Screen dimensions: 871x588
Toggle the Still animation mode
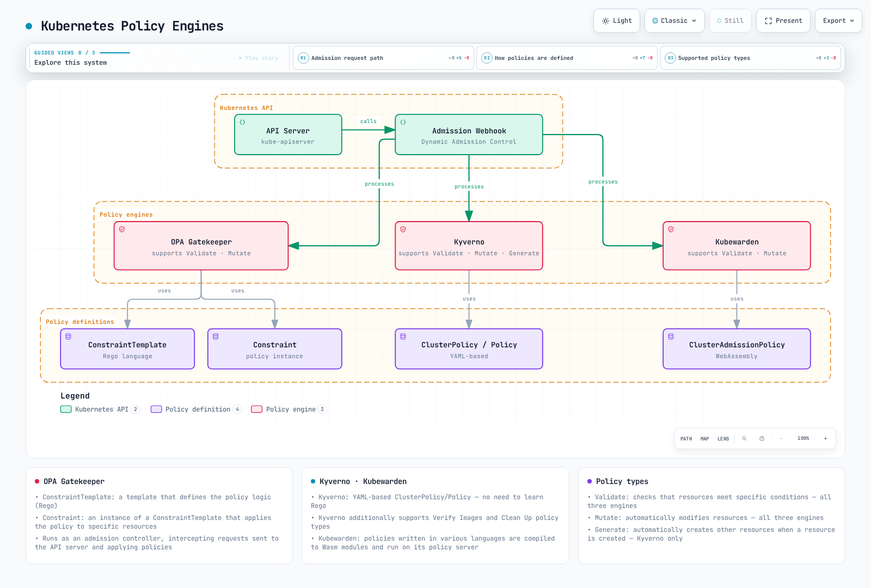(731, 21)
